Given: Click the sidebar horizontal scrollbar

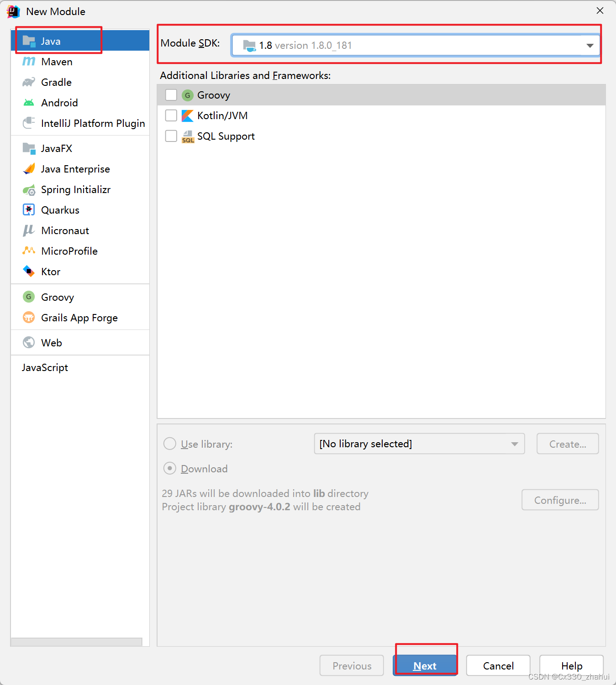Looking at the screenshot, I should [x=76, y=642].
